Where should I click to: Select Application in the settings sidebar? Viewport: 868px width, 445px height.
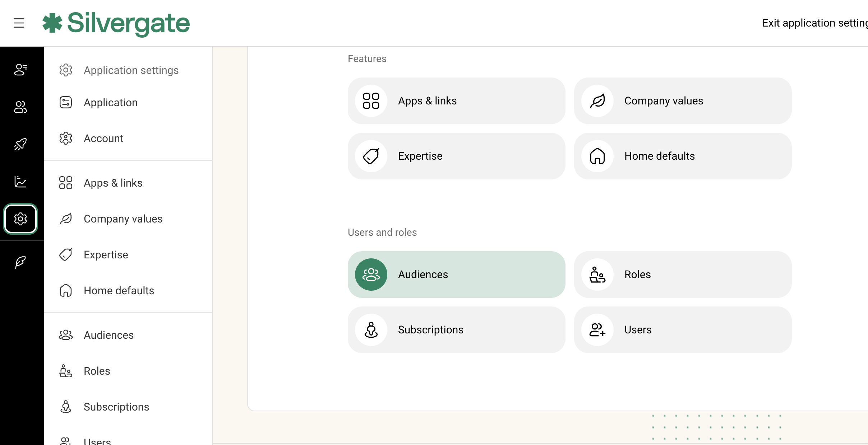pos(110,103)
